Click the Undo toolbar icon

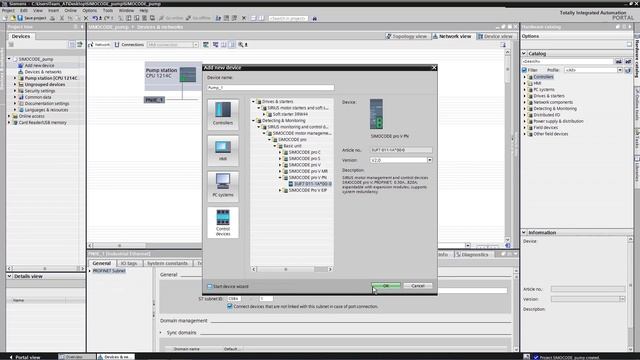pos(95,18)
